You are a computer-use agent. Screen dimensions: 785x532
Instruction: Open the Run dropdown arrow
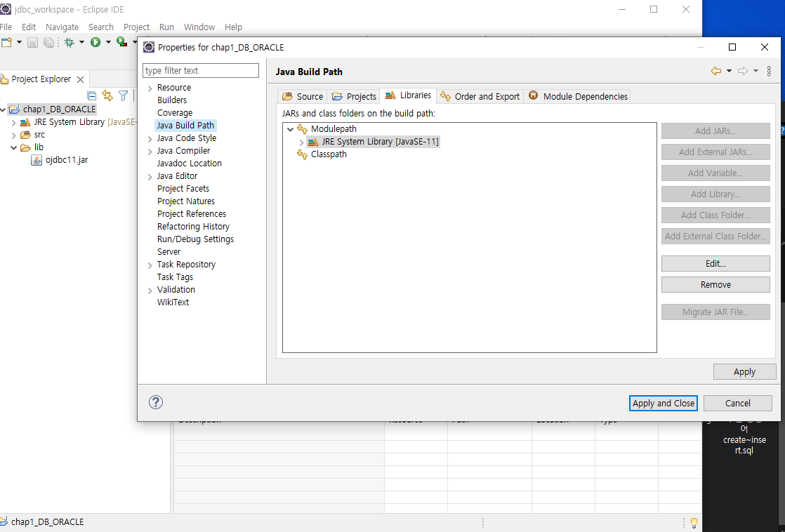107,43
